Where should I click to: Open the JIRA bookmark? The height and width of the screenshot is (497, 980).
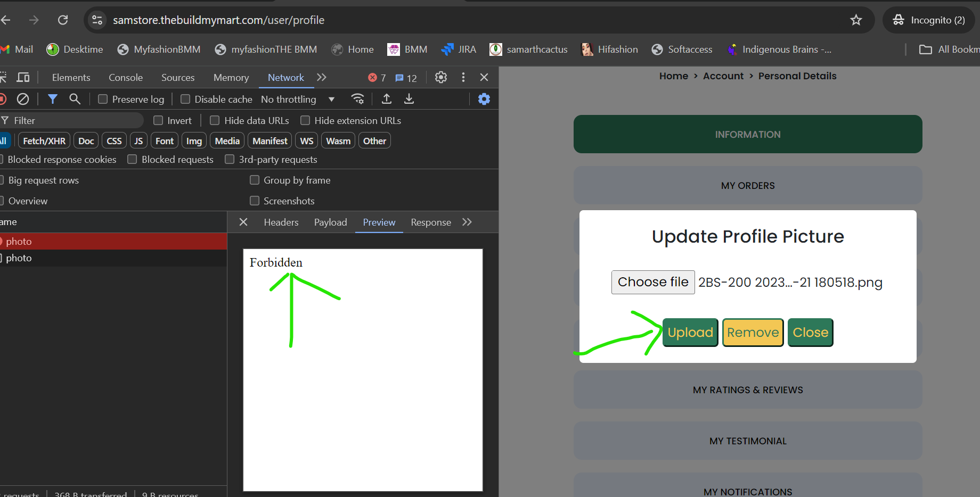pos(459,49)
